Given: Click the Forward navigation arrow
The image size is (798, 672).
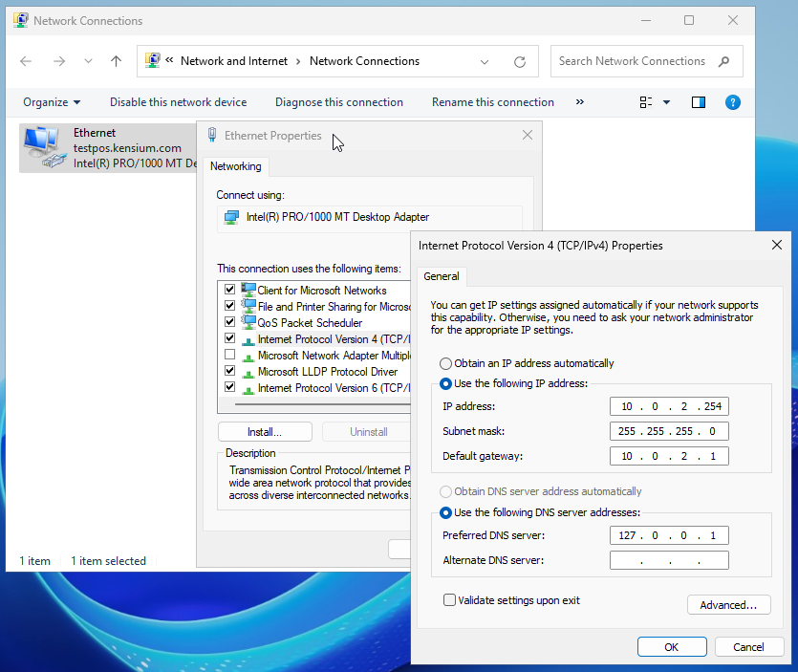Looking at the screenshot, I should point(59,61).
